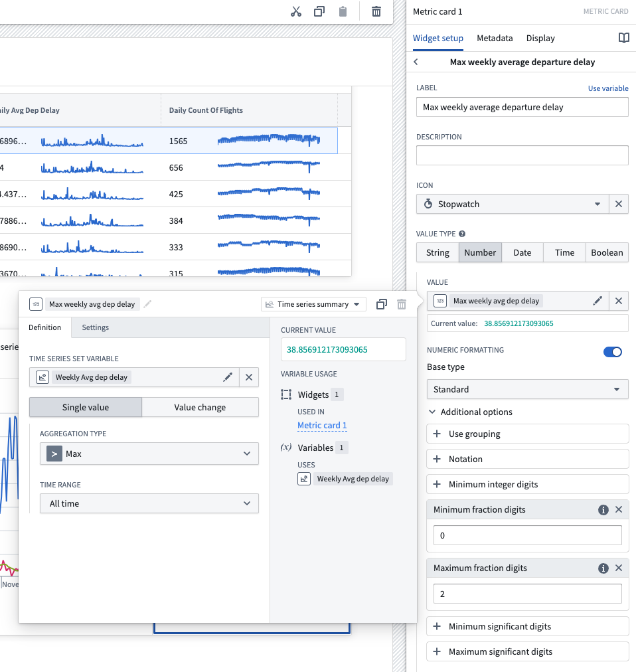Screen dimensions: 636x672
Task: Select the Time value type
Action: pyautogui.click(x=564, y=252)
